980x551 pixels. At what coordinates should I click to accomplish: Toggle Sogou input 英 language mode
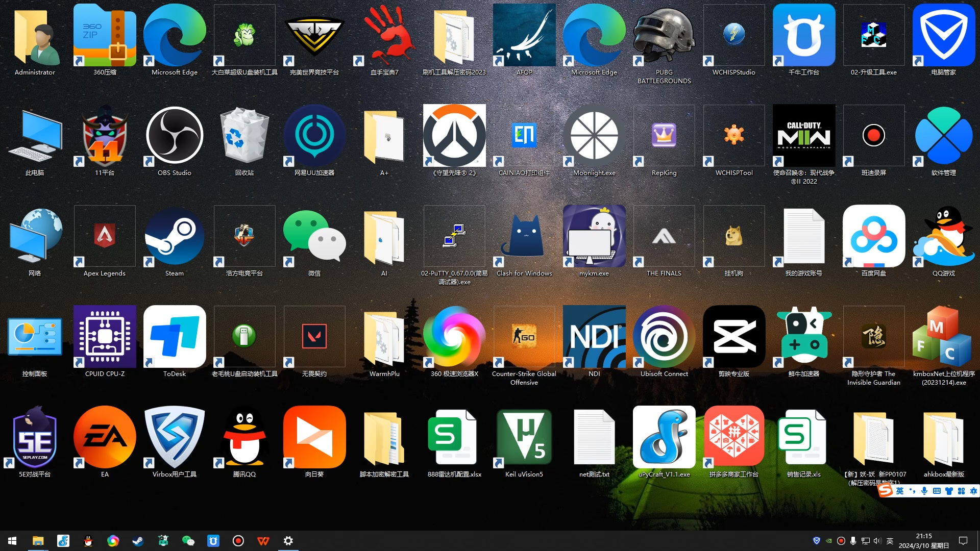coord(900,491)
